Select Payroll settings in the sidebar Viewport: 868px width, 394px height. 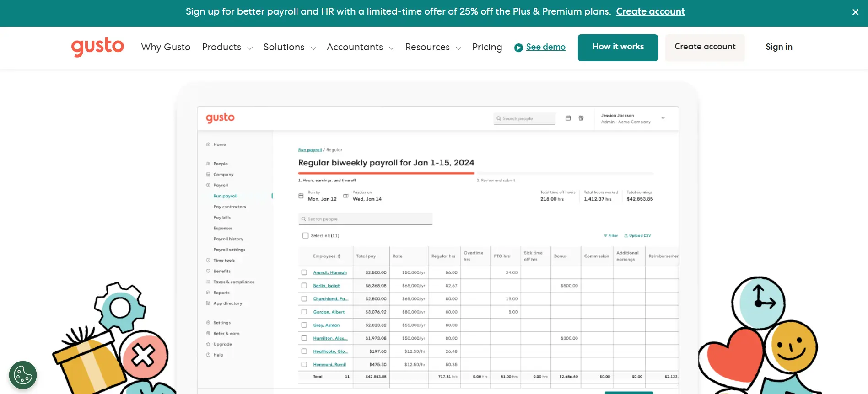pyautogui.click(x=229, y=250)
